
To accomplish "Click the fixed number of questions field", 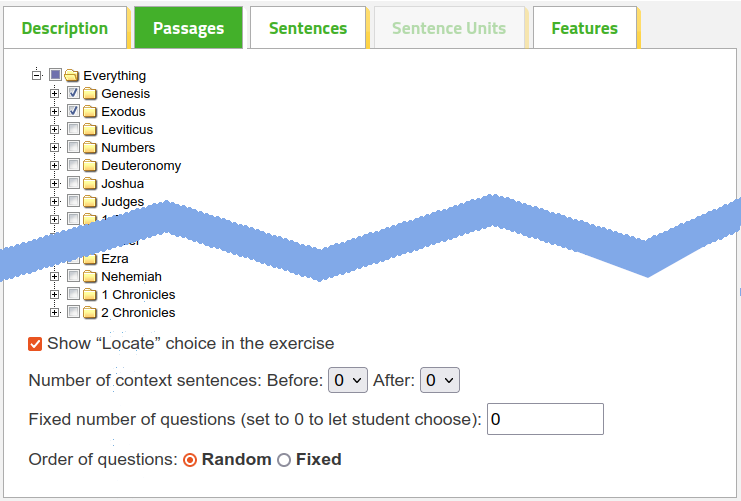I will [545, 419].
